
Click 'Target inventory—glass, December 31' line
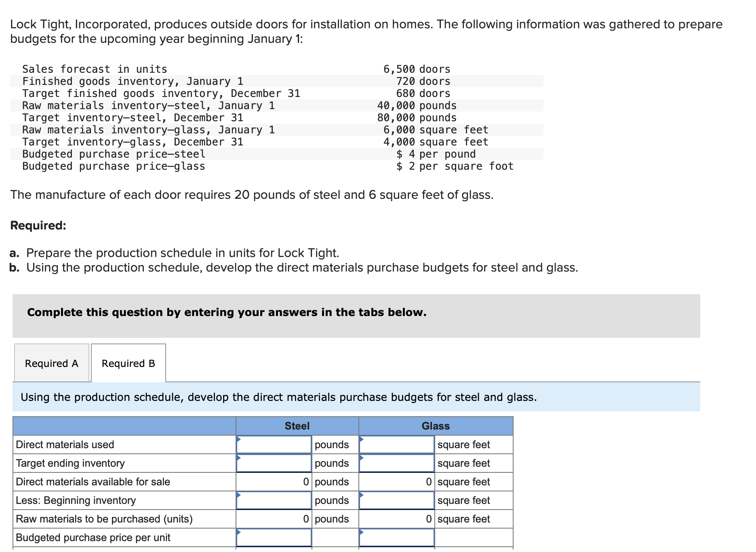click(133, 142)
